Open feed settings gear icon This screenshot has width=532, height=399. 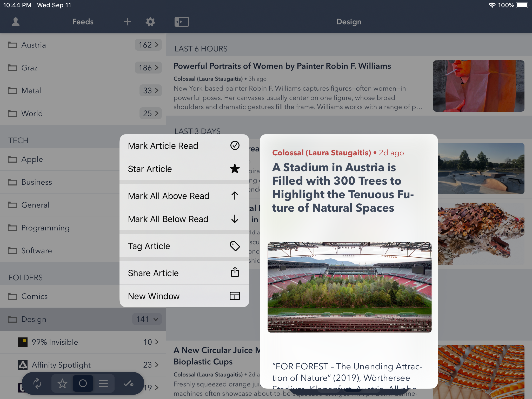(x=150, y=22)
